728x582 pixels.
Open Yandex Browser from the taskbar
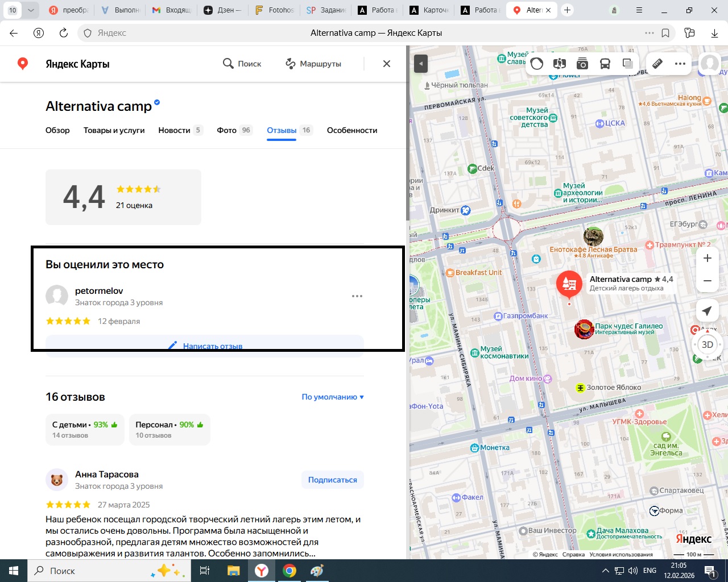(262, 571)
